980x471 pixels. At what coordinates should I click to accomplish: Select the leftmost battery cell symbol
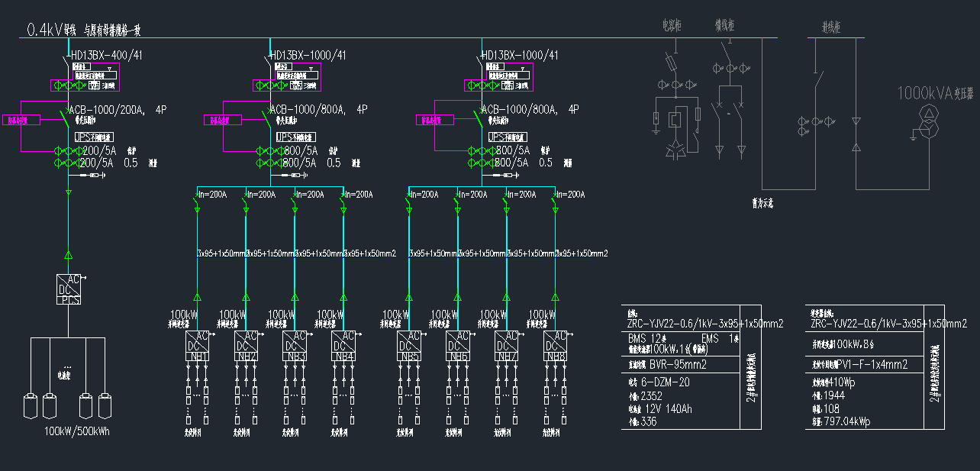[31, 405]
